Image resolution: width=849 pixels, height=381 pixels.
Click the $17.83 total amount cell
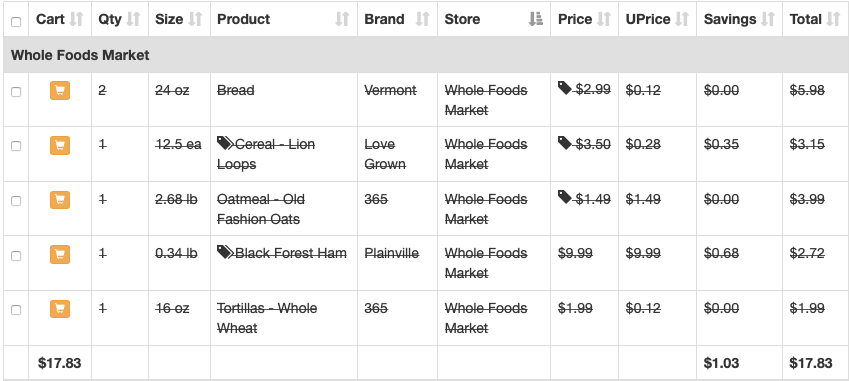click(811, 363)
